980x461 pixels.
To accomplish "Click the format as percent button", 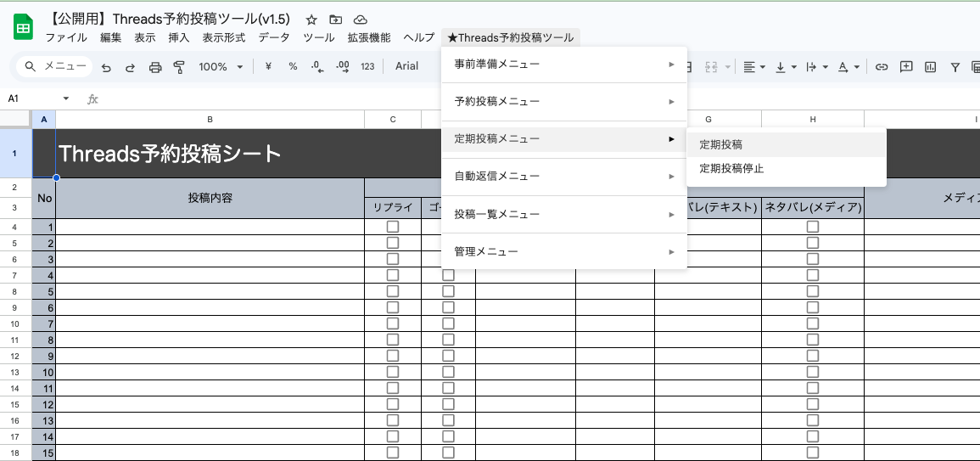I will (293, 67).
